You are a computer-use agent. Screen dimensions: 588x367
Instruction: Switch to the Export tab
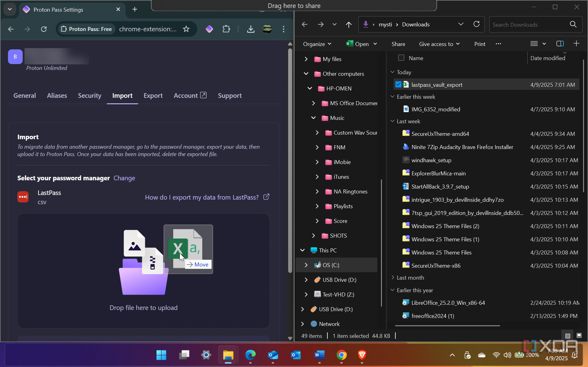click(153, 95)
